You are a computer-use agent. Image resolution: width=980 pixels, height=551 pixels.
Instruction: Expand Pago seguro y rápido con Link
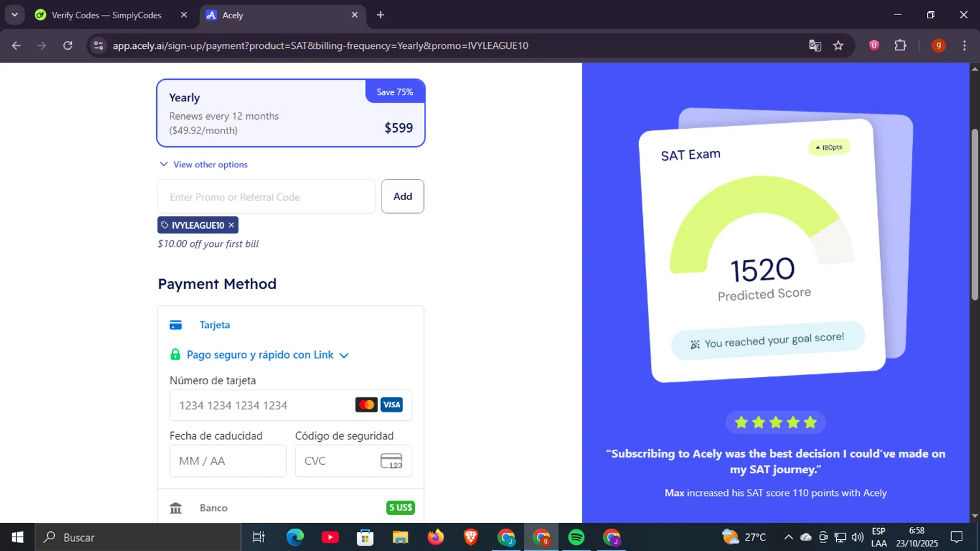[x=259, y=355]
